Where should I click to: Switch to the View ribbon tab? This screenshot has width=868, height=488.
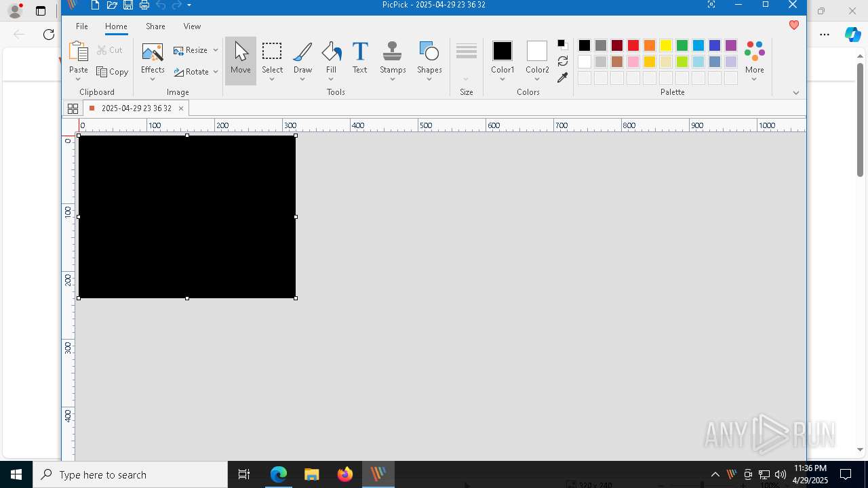click(x=192, y=26)
